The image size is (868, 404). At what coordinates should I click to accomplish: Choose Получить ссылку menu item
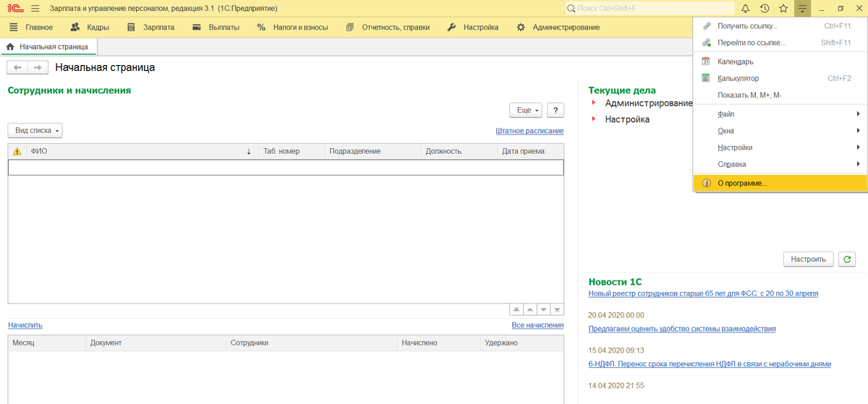[780, 26]
